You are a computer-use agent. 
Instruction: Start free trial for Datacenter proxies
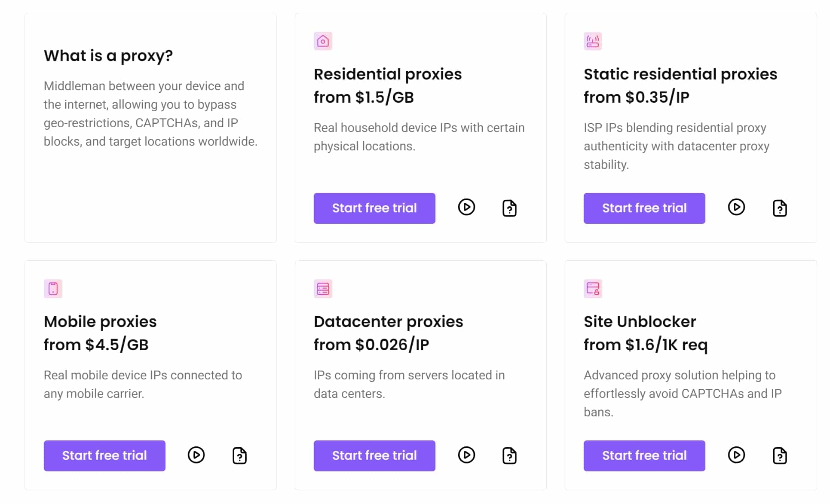click(x=374, y=456)
